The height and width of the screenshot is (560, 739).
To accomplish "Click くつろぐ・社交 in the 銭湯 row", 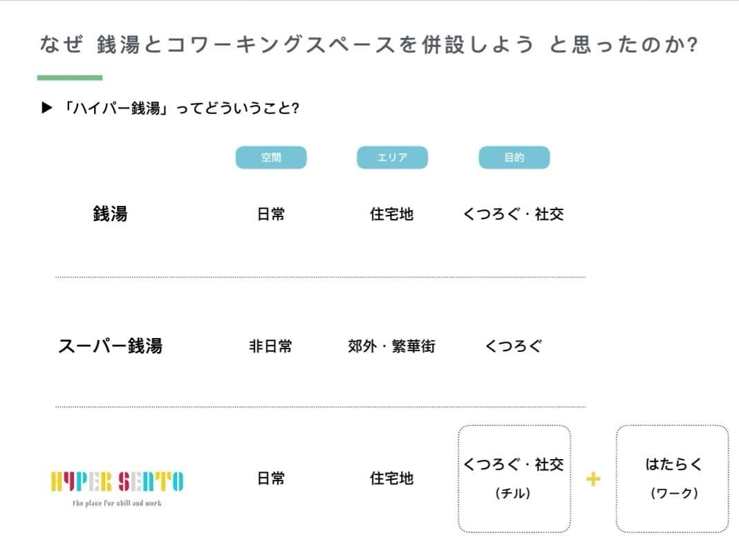I will coord(513,214).
